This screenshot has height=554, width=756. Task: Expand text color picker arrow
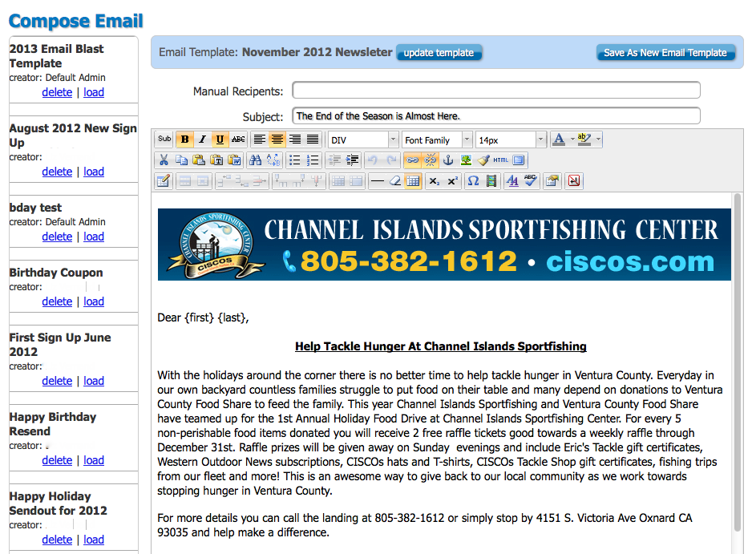[x=572, y=140]
